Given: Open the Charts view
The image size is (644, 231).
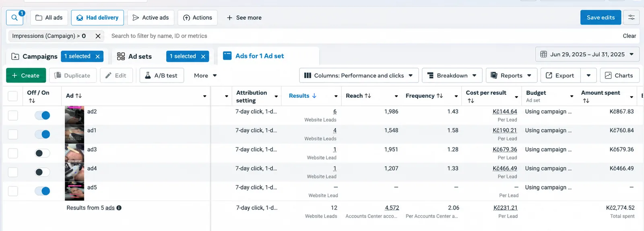Looking at the screenshot, I should (x=619, y=76).
